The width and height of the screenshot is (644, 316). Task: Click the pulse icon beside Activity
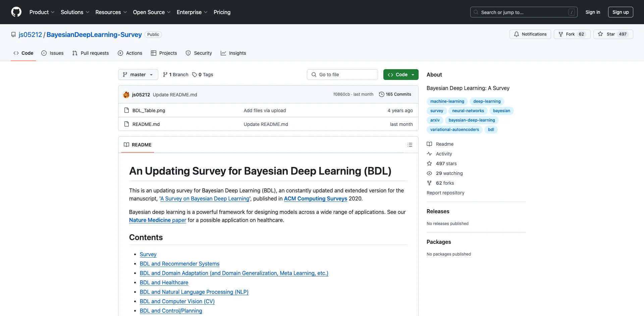pos(429,154)
